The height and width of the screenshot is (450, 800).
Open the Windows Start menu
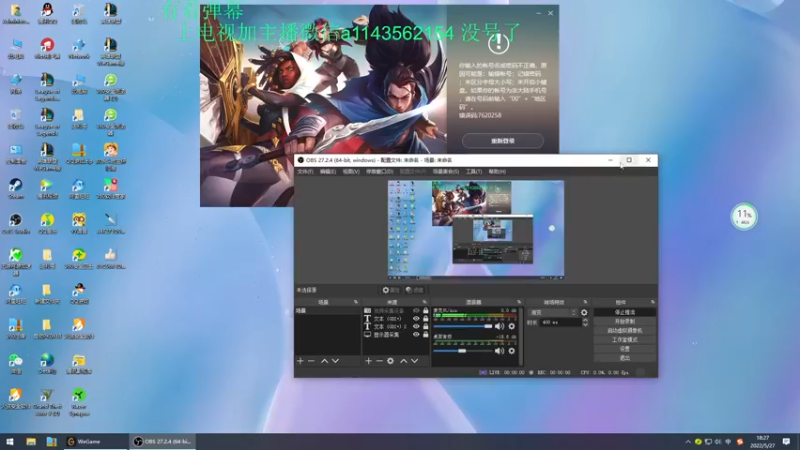click(x=10, y=441)
